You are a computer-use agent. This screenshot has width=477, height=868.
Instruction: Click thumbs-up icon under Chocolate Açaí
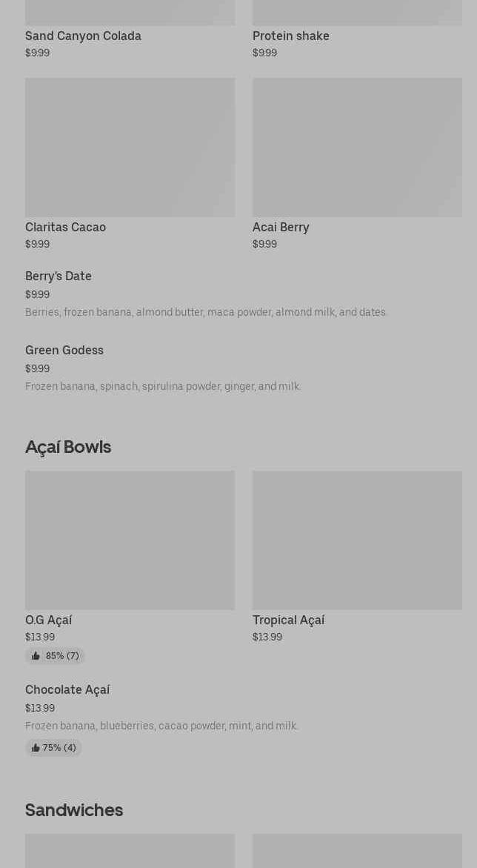coord(36,748)
